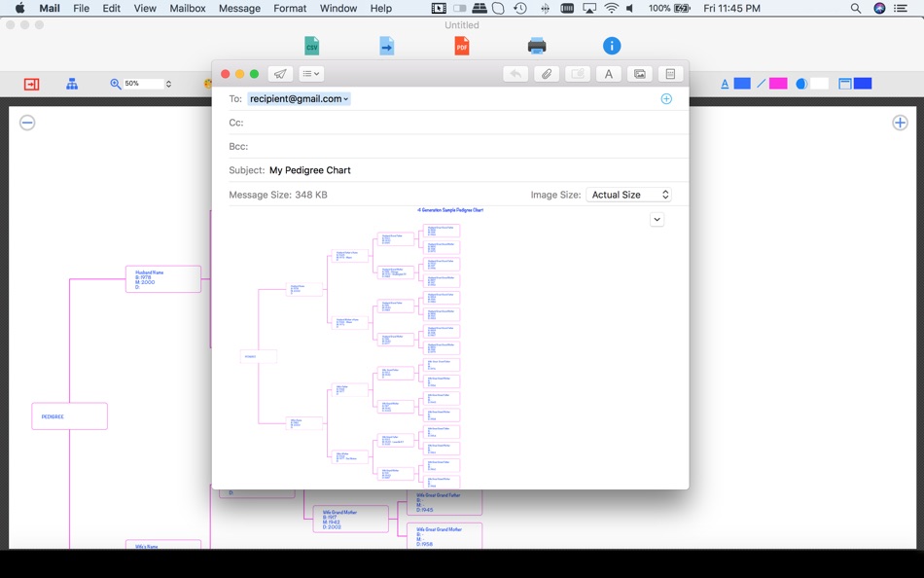This screenshot has height=578, width=924.
Task: Click the printer icon
Action: (536, 46)
